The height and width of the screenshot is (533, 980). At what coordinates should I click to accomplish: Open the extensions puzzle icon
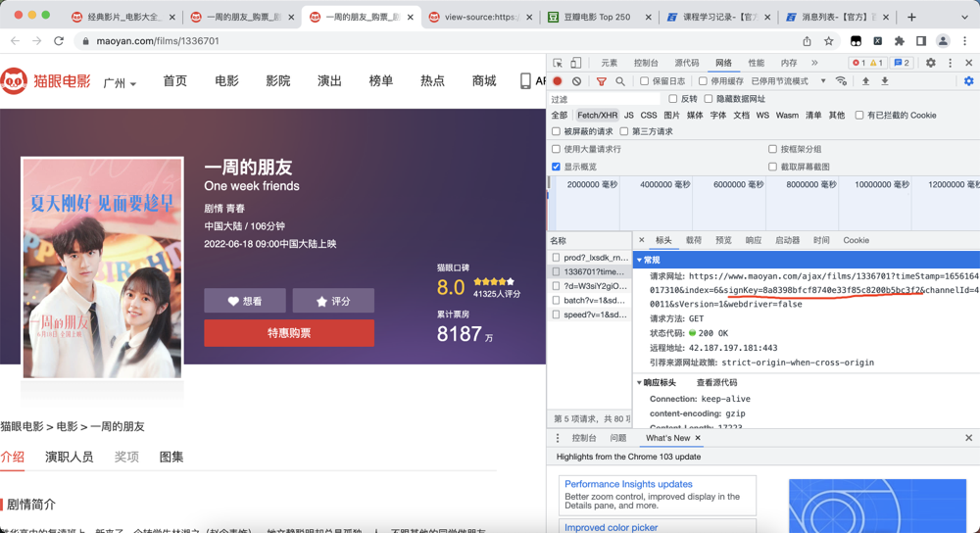point(900,41)
